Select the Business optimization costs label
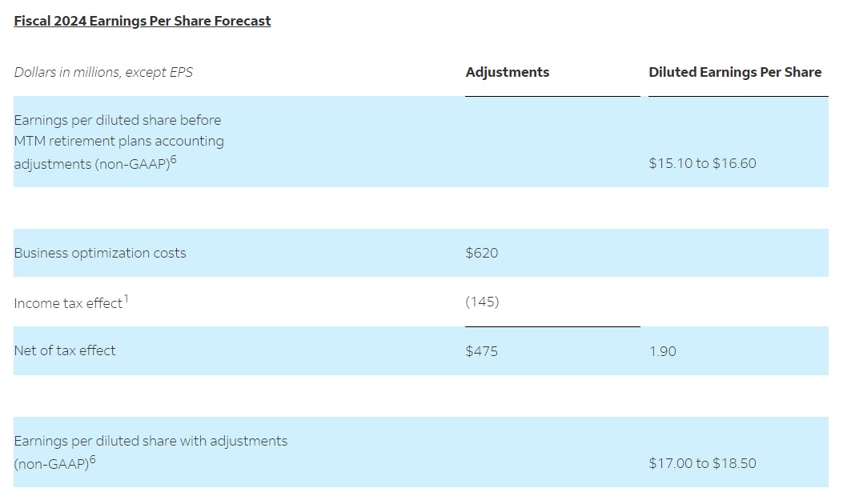The width and height of the screenshot is (855, 504). pos(99,253)
